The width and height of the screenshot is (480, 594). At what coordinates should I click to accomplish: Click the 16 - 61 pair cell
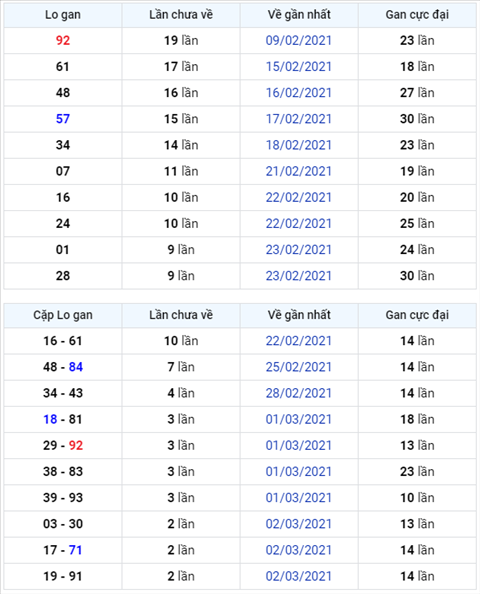click(63, 341)
